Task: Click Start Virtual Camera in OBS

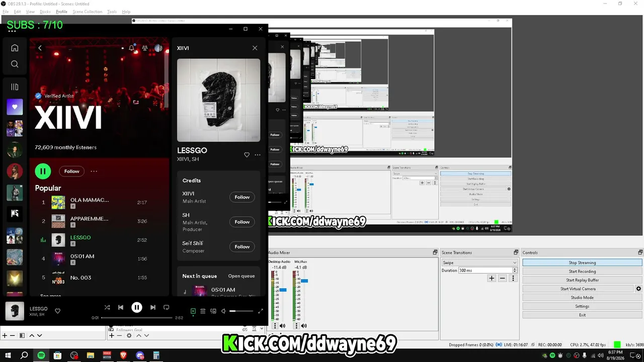Action: pos(578,289)
